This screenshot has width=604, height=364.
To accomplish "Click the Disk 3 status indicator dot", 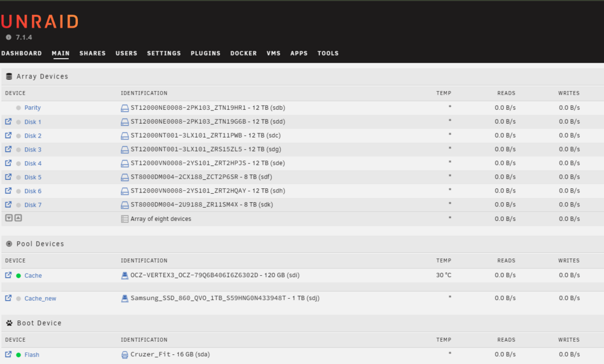I will tap(19, 150).
